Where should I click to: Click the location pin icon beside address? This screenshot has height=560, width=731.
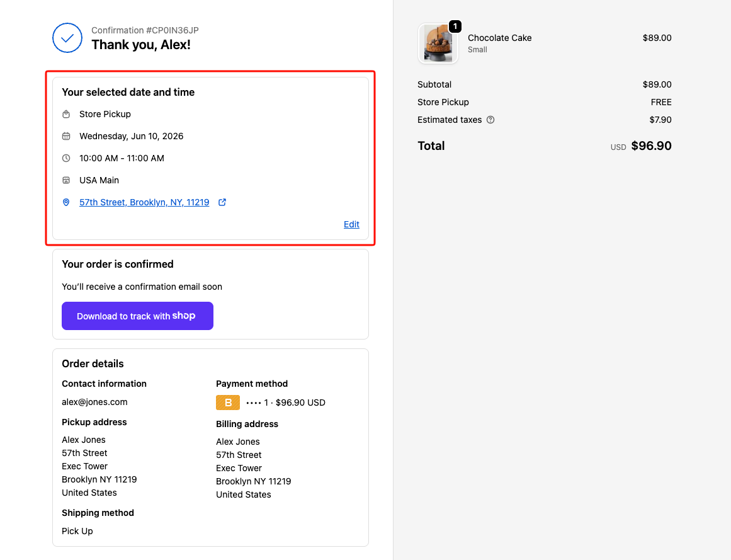[66, 202]
